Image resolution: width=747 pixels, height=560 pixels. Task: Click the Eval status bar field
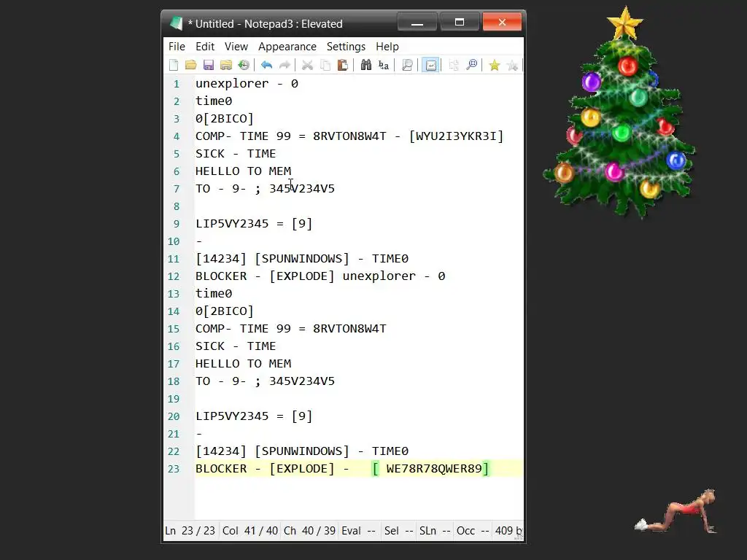click(359, 531)
